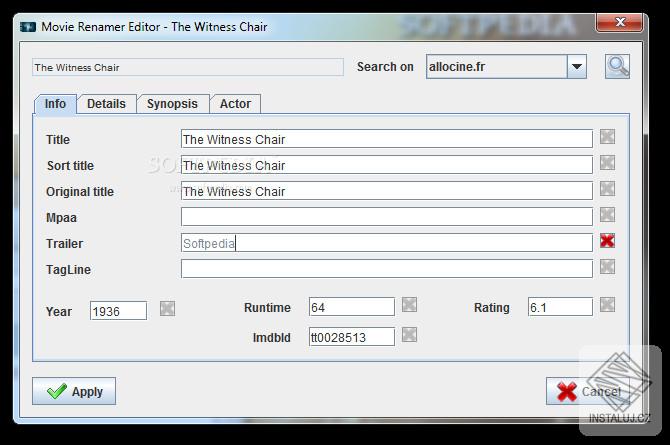Image resolution: width=670 pixels, height=445 pixels.
Task: Click the top search text field
Action: (x=188, y=68)
